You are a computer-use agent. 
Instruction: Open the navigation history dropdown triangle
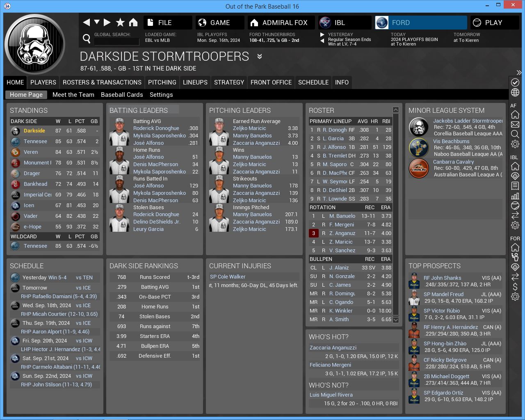pos(97,22)
